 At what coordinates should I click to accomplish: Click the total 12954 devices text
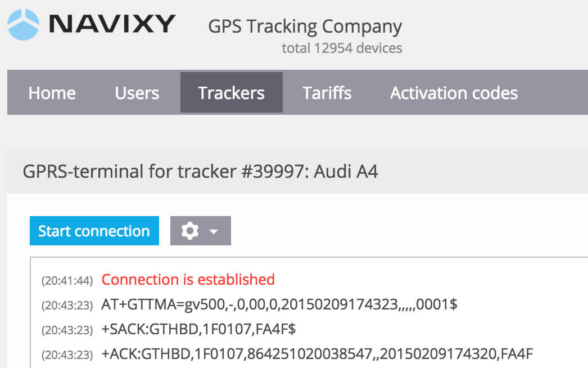tap(342, 48)
